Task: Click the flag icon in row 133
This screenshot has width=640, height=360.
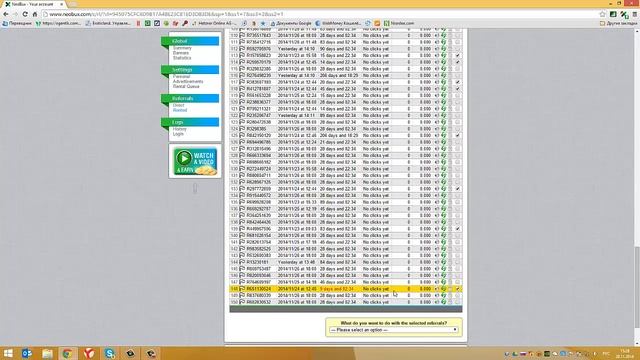Action: (242, 189)
